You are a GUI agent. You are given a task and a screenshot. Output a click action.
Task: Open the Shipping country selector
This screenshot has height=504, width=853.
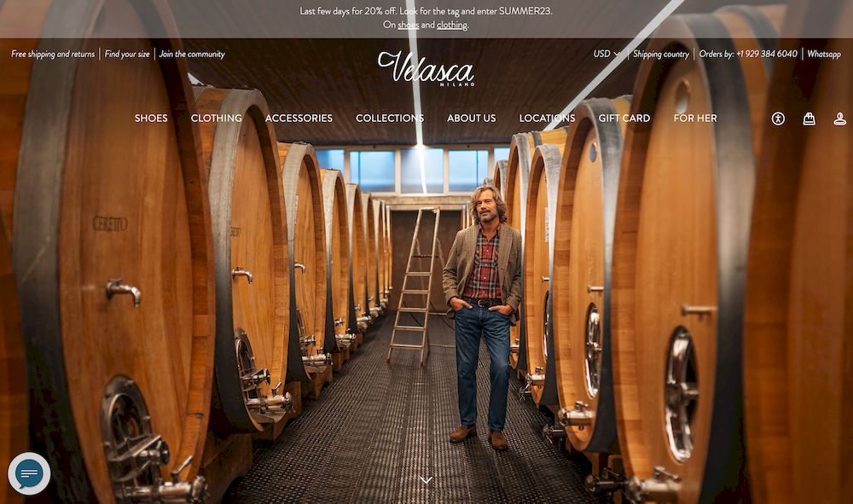pos(660,54)
